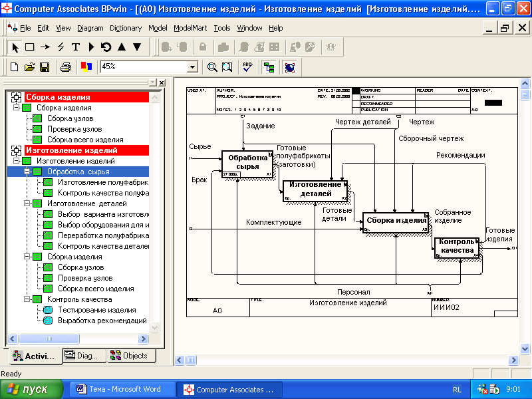This screenshot has height=399, width=532.
Task: Click the grayed lock ModelMart icon
Action: coord(203,47)
